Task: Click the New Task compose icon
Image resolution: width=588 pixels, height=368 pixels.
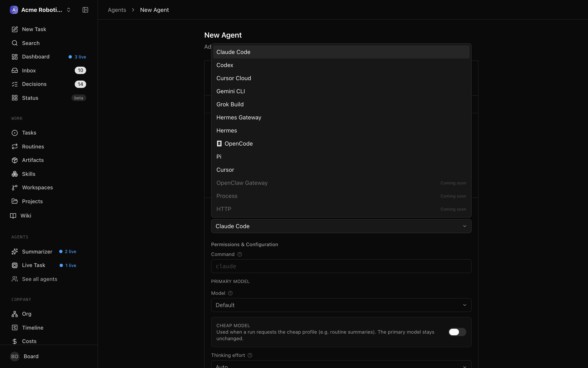Action: tap(14, 29)
